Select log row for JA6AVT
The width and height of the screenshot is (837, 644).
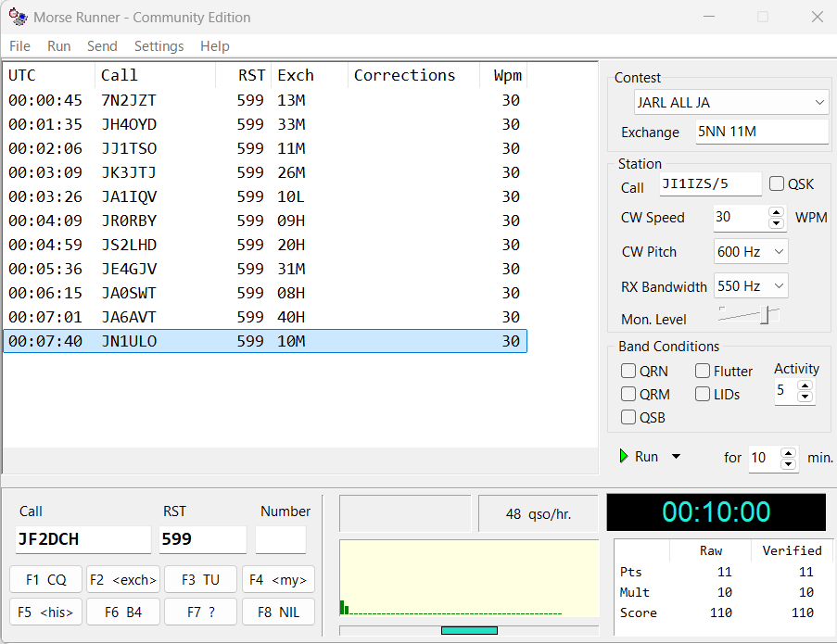[x=265, y=317]
